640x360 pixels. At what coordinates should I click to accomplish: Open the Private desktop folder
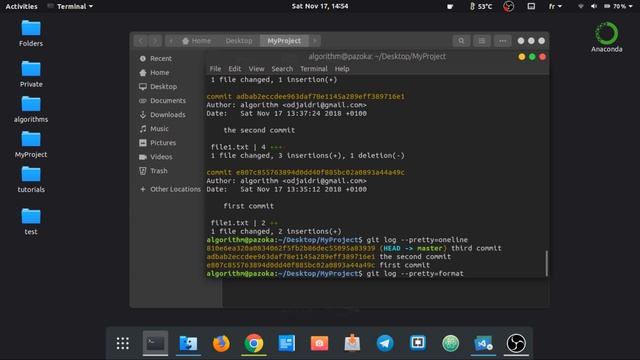point(31,73)
